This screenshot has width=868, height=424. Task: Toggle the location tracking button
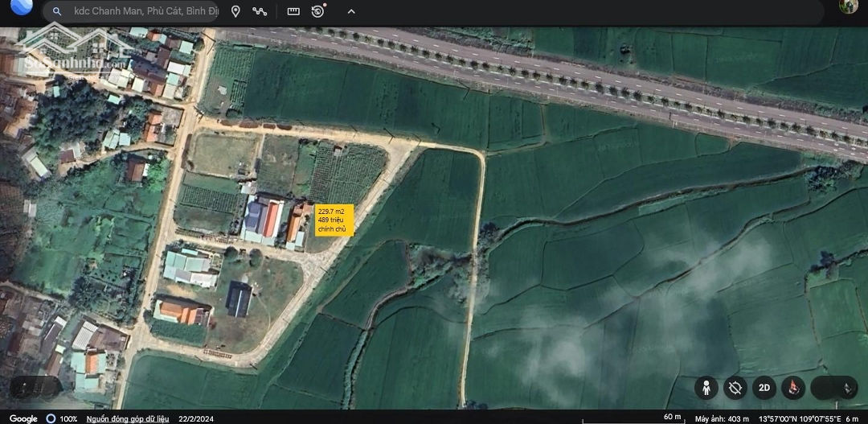735,388
